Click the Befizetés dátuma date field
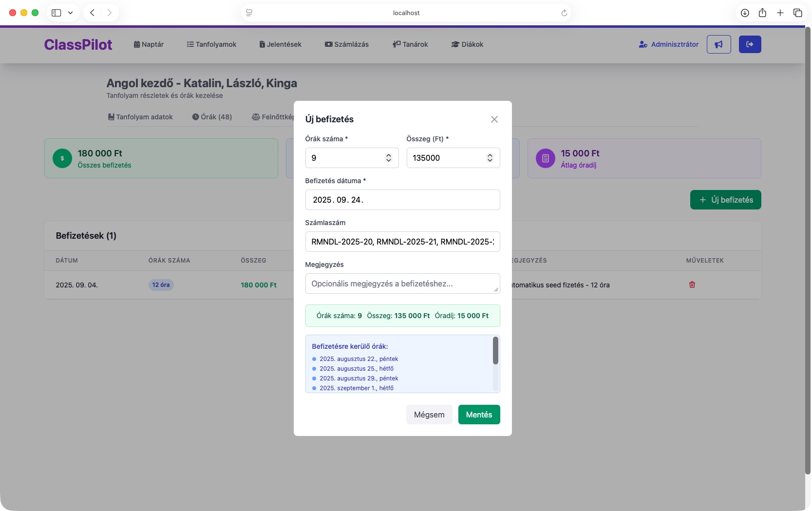Image resolution: width=812 pixels, height=511 pixels. pyautogui.click(x=402, y=200)
